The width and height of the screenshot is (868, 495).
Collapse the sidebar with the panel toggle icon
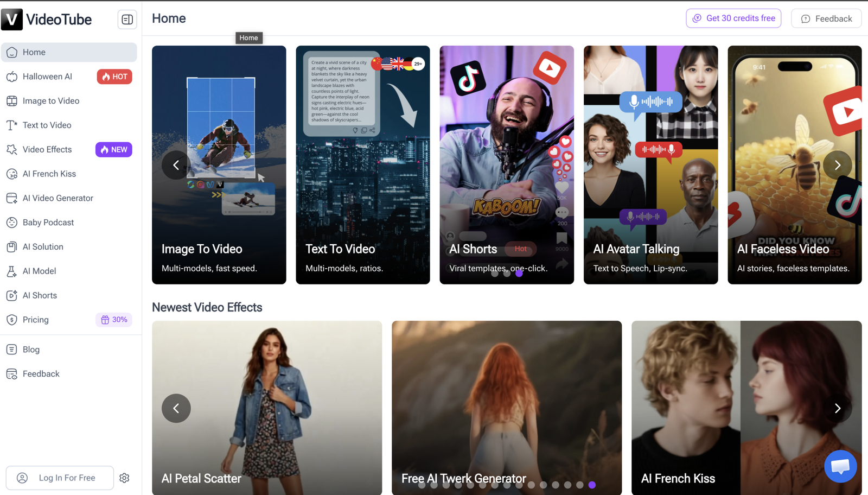pos(127,20)
